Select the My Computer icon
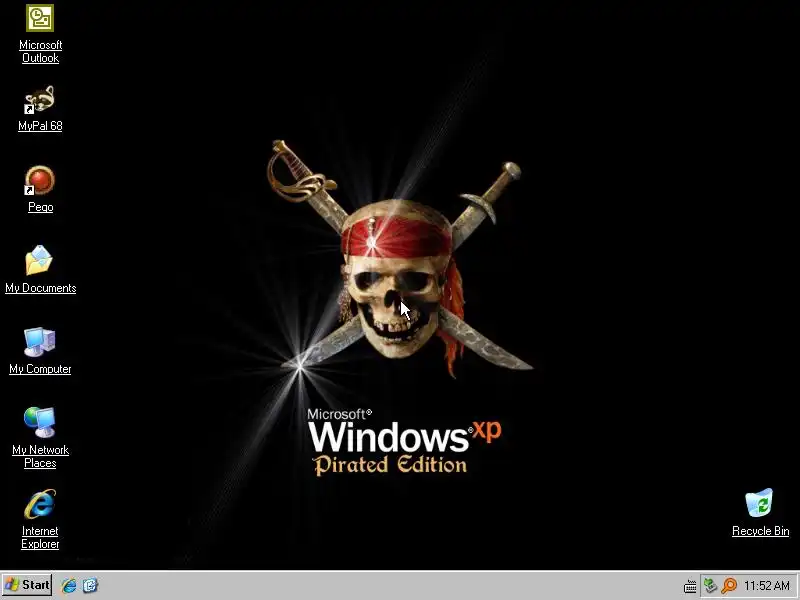800x600 pixels. click(40, 342)
